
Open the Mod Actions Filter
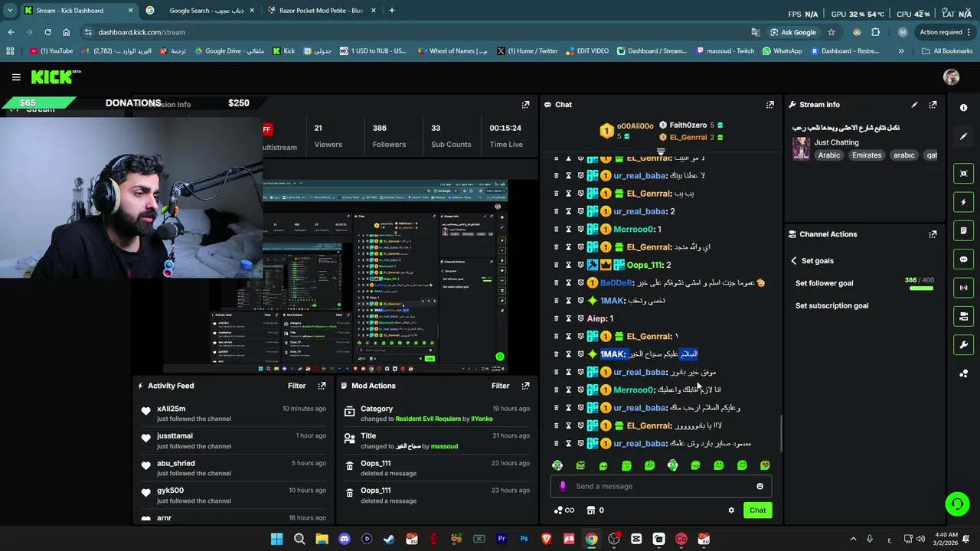[x=500, y=386]
